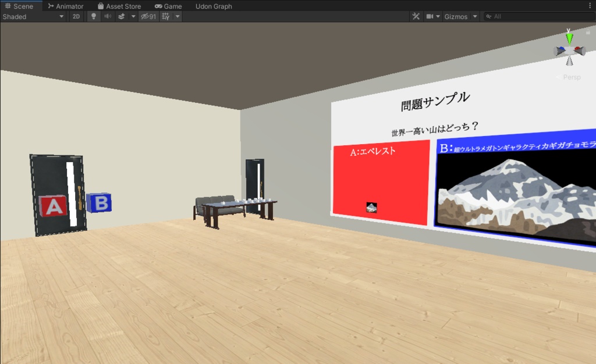Click the scene camera settings icon
Viewport: 596px width, 364px height.
point(429,16)
